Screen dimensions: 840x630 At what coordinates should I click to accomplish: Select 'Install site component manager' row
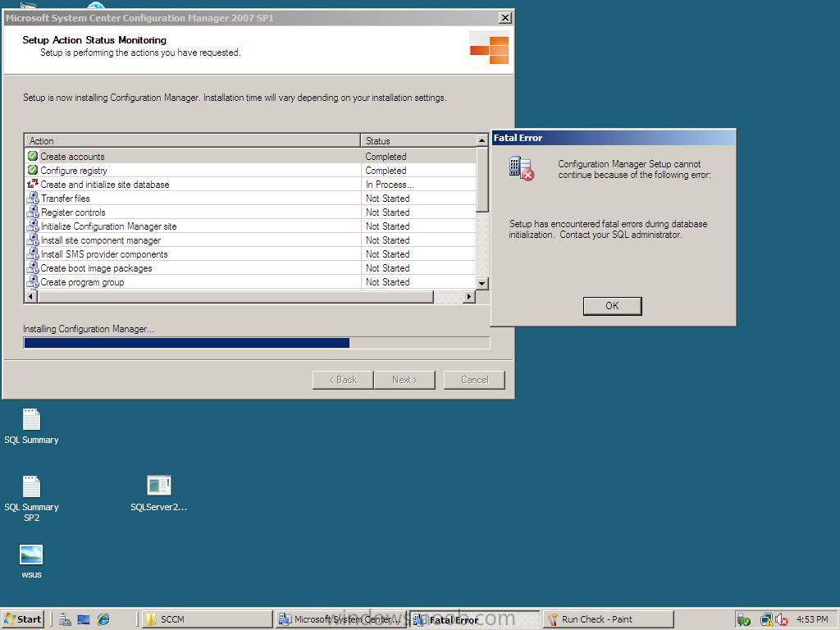(250, 240)
